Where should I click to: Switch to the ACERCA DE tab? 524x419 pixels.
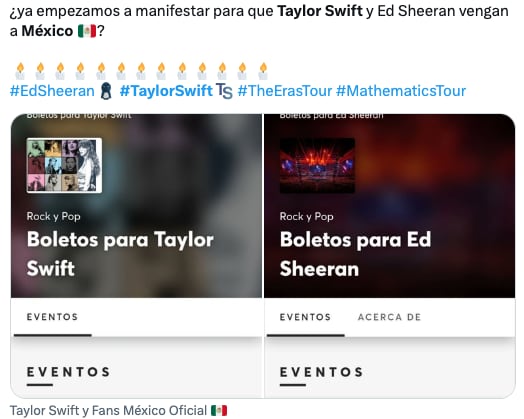(389, 317)
